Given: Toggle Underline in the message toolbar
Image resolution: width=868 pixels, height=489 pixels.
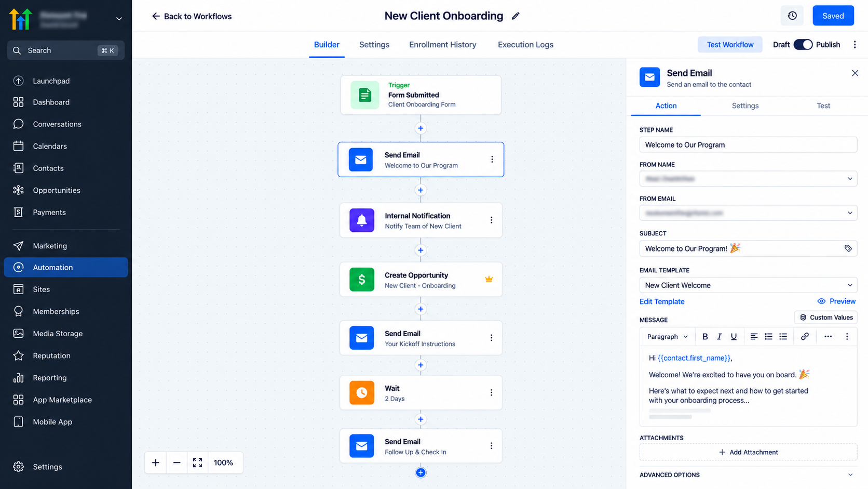Looking at the screenshot, I should 734,337.
